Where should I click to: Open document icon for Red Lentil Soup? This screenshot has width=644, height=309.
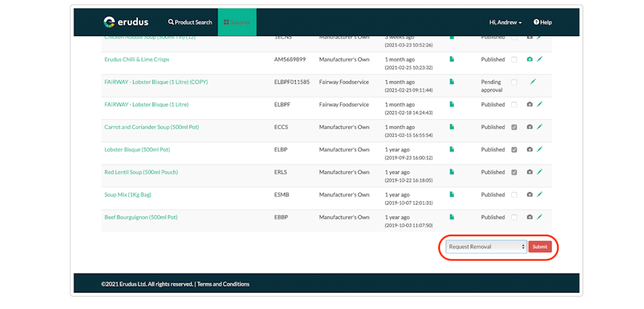(x=452, y=172)
